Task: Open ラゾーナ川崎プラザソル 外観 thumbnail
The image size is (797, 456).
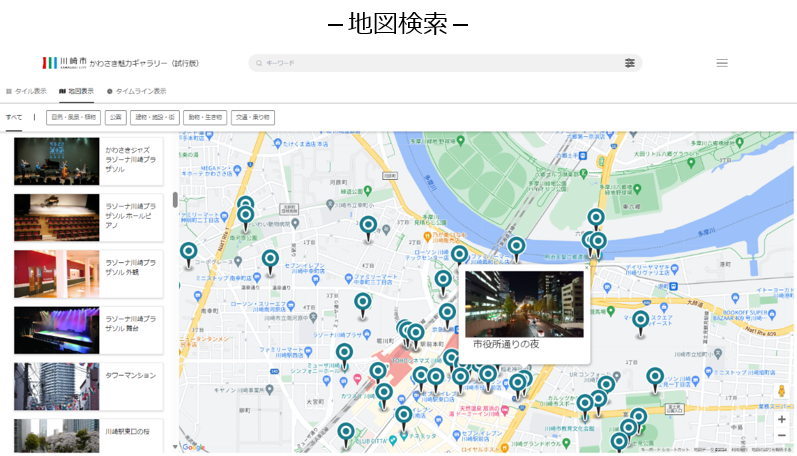Action: [x=56, y=274]
